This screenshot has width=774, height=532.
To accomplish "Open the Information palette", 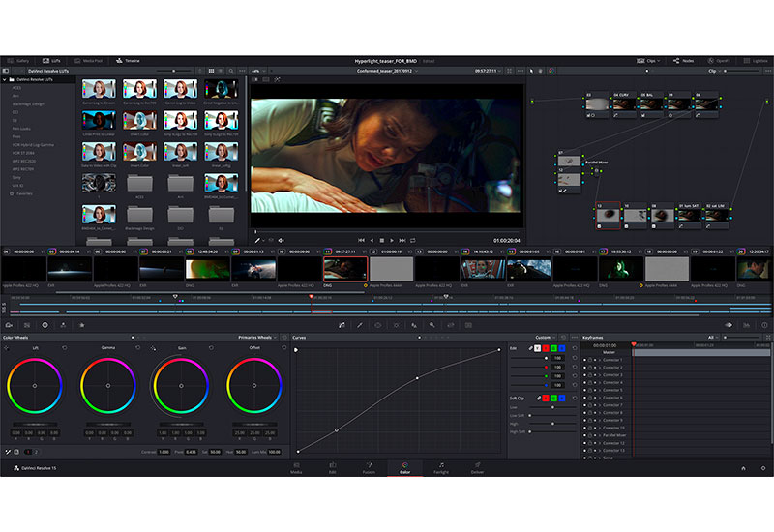I will [x=764, y=325].
